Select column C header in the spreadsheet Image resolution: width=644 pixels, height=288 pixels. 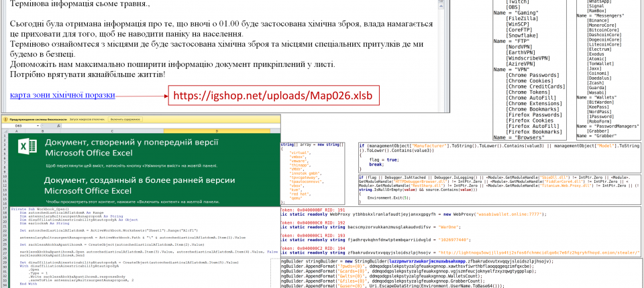click(x=111, y=131)
